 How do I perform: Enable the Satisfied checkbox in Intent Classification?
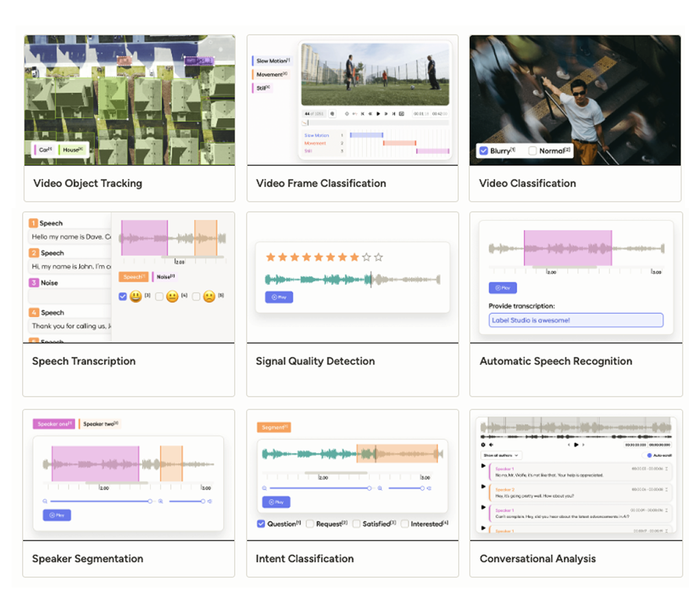(356, 523)
